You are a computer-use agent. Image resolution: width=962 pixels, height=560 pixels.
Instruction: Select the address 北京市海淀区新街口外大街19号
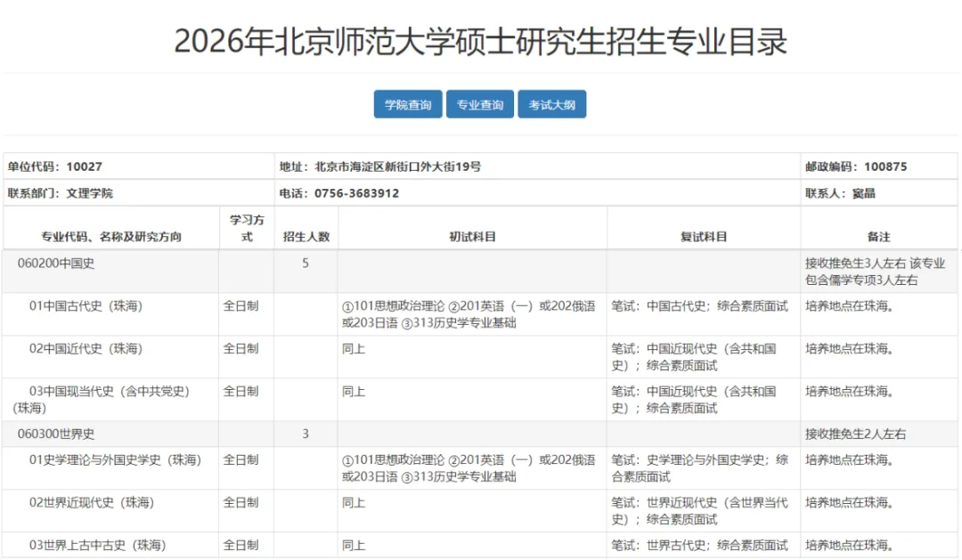[x=397, y=166]
